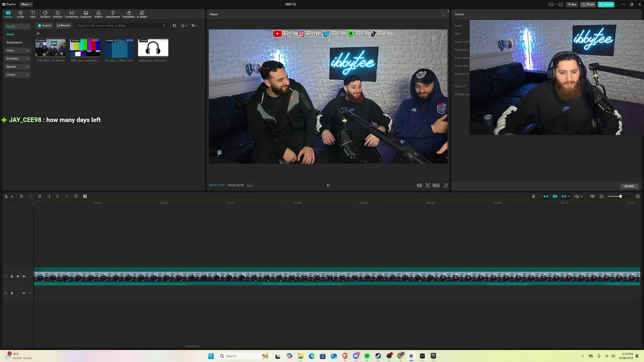Toggle clip linkage on the timeline

pos(564,196)
